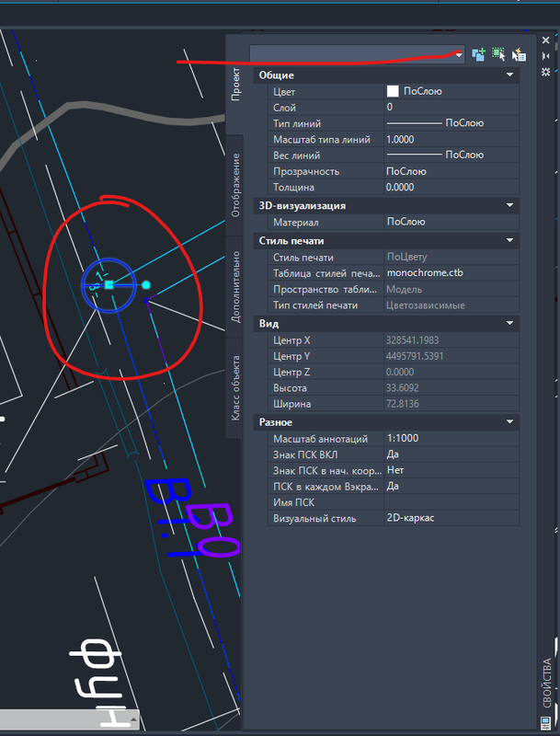Click the Select Objects icon
Image resolution: width=560 pixels, height=736 pixels.
pyautogui.click(x=498, y=54)
